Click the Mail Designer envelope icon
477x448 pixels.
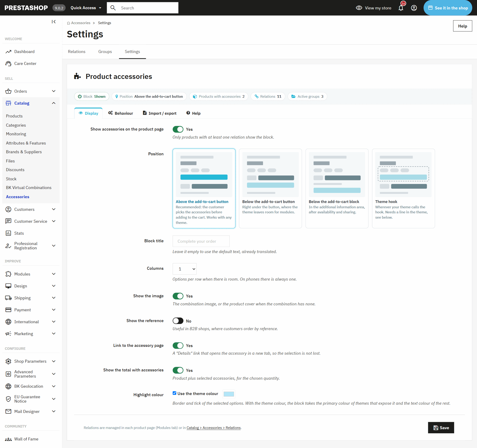coord(8,412)
